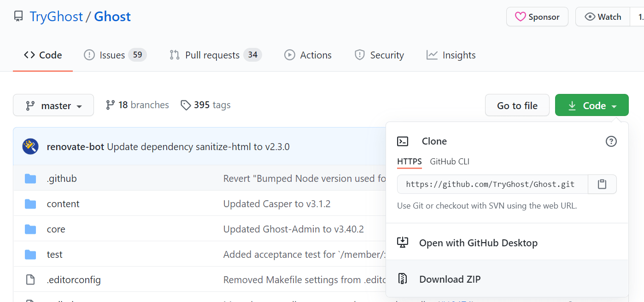
Task: Select the HTTPS clone method
Action: (x=409, y=162)
